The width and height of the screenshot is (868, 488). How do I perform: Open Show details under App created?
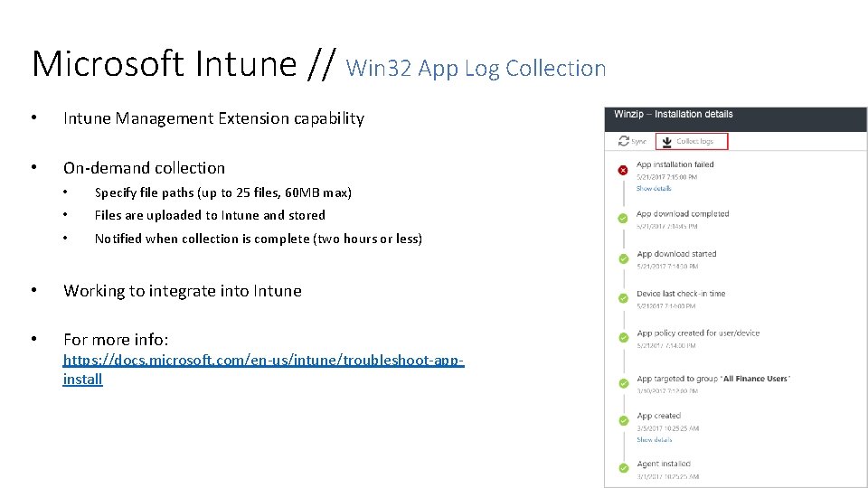(654, 440)
